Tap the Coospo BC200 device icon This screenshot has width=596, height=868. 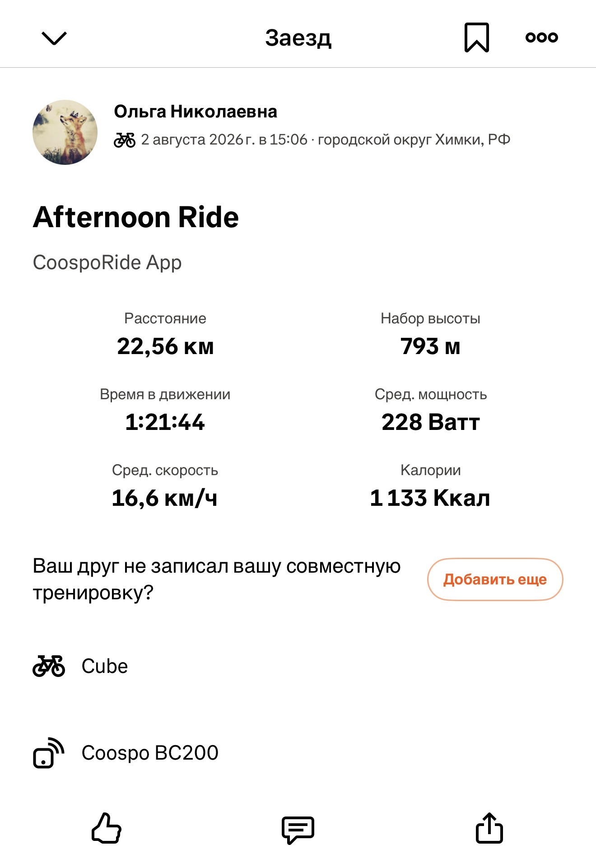(49, 753)
